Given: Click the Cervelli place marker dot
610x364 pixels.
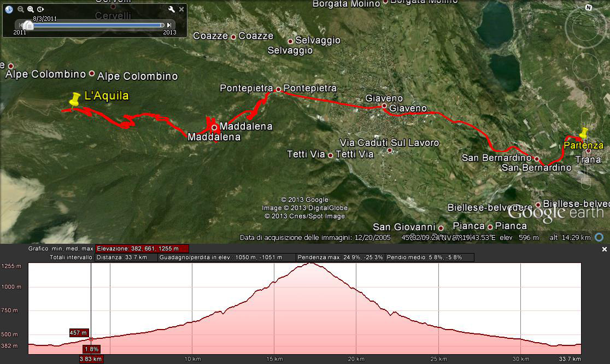Looking at the screenshot, I should 113,6.
